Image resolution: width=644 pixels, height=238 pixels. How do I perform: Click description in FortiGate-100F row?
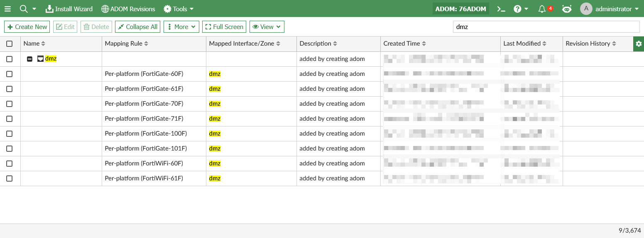tap(332, 134)
